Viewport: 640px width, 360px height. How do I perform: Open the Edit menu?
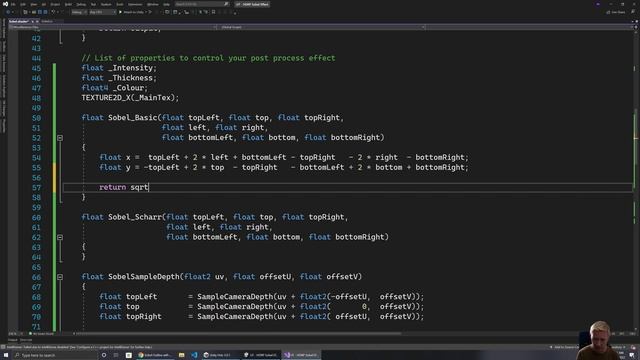point(23,4)
